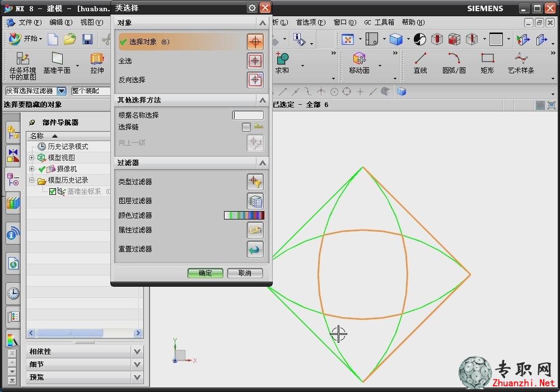Click the Select All (全选) icon

click(x=255, y=60)
